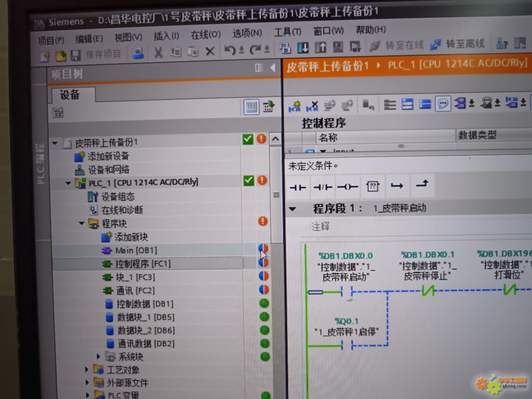Select 添加新块 item
The width and height of the screenshot is (532, 399).
click(125, 237)
